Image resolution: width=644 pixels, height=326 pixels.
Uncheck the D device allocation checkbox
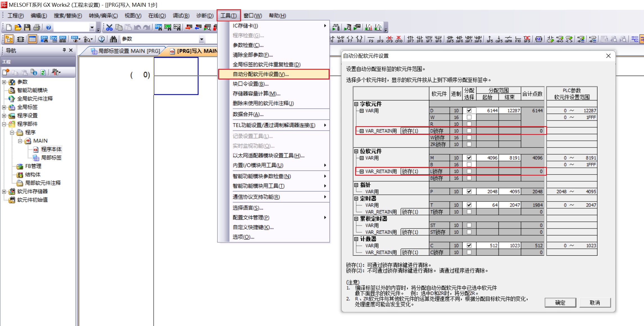coord(469,110)
